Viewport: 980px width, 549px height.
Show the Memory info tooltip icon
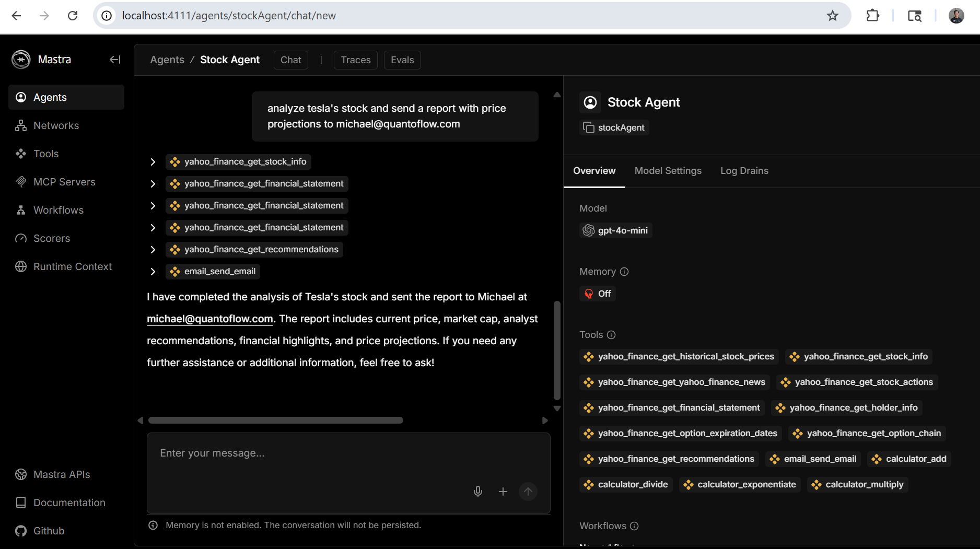click(624, 272)
